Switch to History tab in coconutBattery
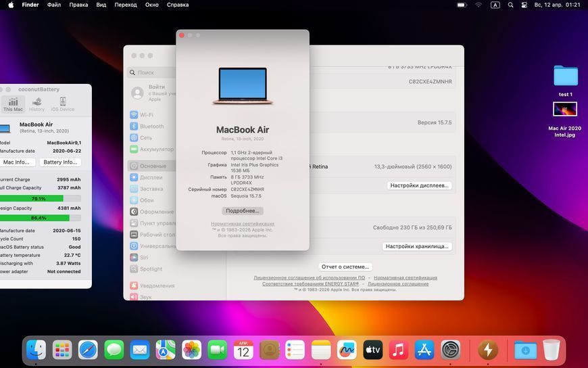 36,104
